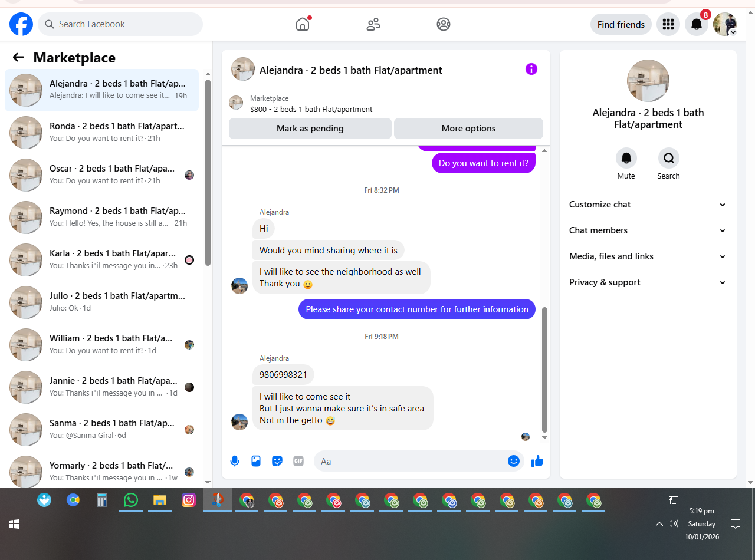Image resolution: width=755 pixels, height=560 pixels.
Task: Click message bubble 9806998321
Action: 283,375
